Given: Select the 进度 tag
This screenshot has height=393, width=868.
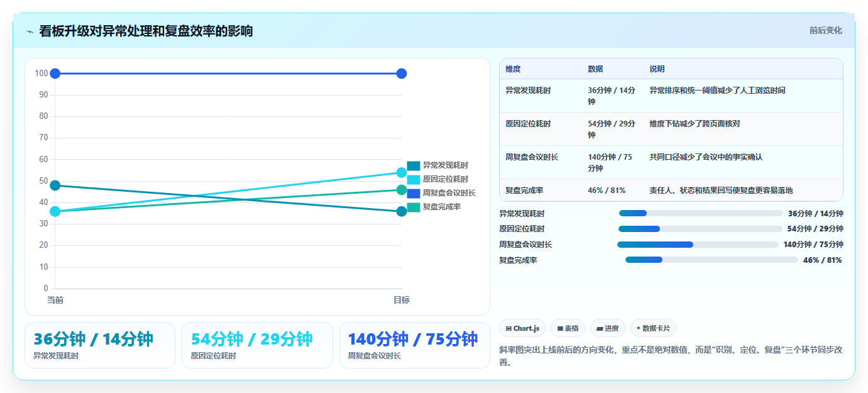Looking at the screenshot, I should 608,328.
